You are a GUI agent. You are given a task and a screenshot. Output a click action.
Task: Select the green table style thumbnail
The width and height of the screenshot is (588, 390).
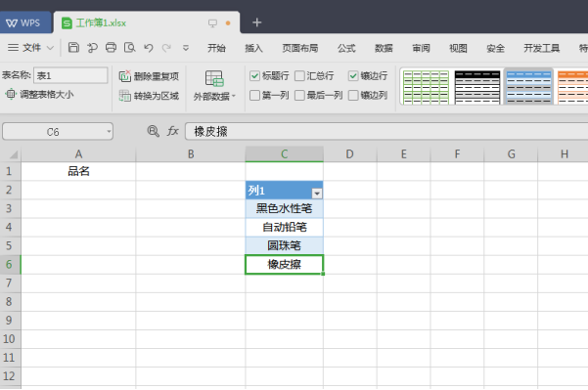[426, 87]
